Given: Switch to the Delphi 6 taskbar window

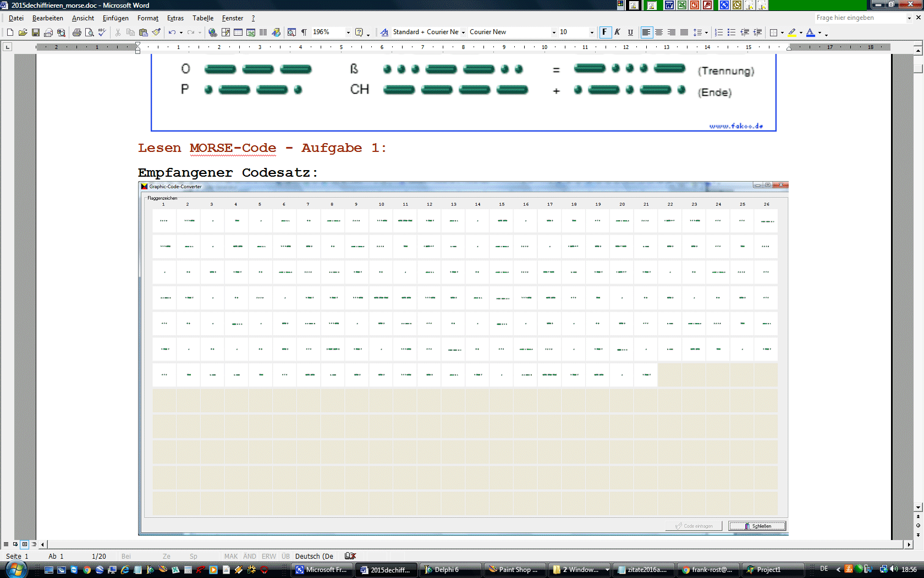Looking at the screenshot, I should (x=450, y=570).
